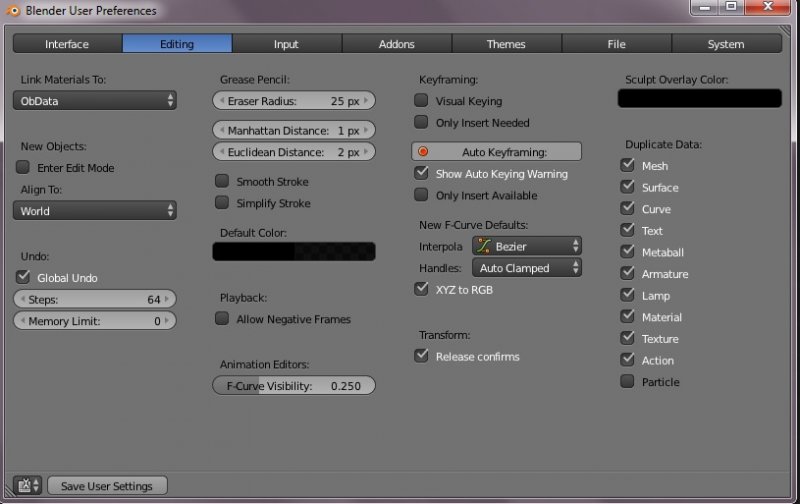Click the red Auto Keyframing record dot
800x504 pixels.
tap(423, 152)
